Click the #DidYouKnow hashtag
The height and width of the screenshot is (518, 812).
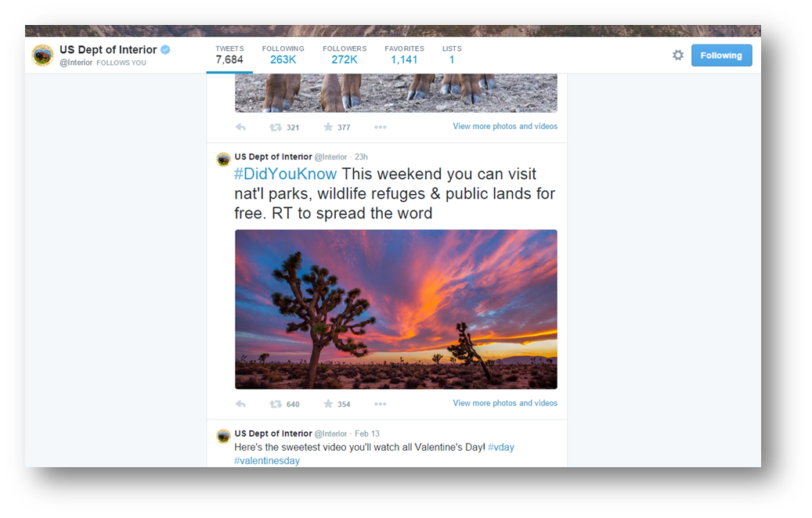(285, 174)
